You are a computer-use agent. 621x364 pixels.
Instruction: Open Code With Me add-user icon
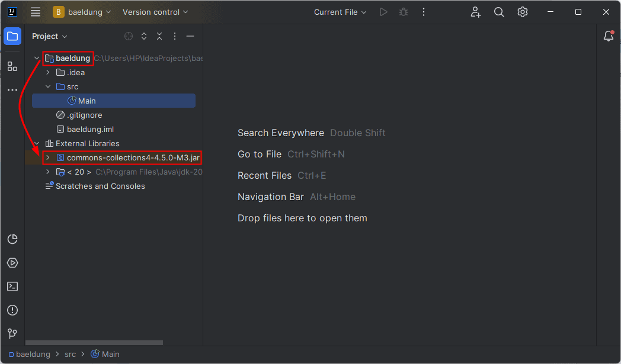[x=476, y=12]
